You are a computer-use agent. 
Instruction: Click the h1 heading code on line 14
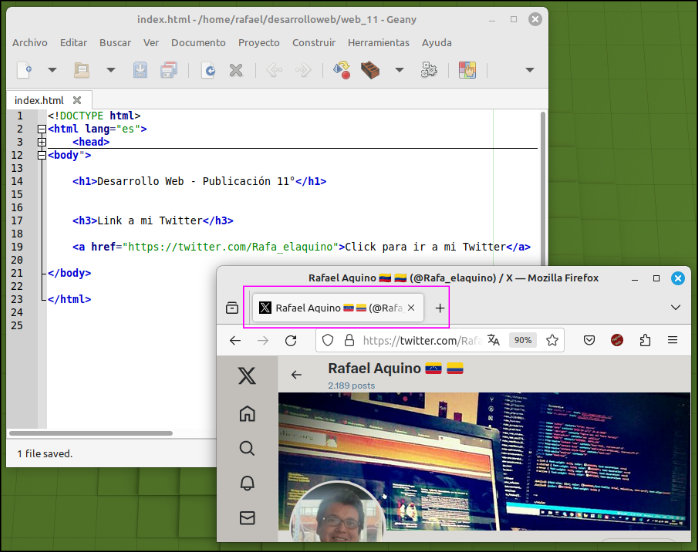click(199, 181)
